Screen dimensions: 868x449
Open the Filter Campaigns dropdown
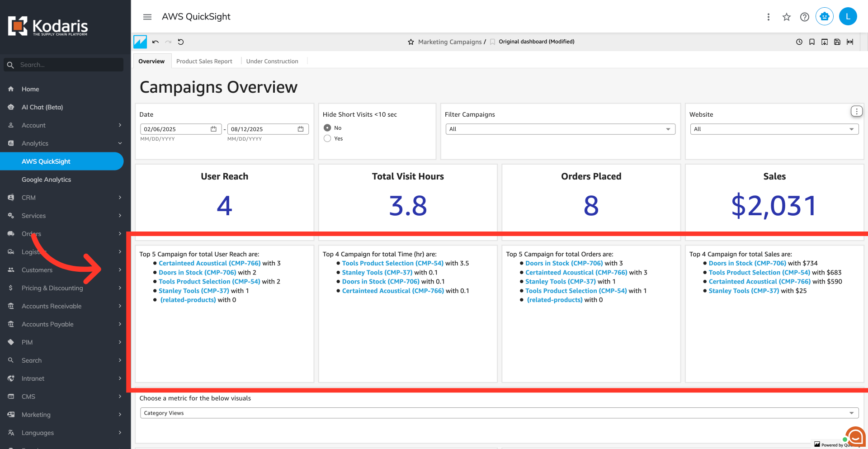pos(560,129)
